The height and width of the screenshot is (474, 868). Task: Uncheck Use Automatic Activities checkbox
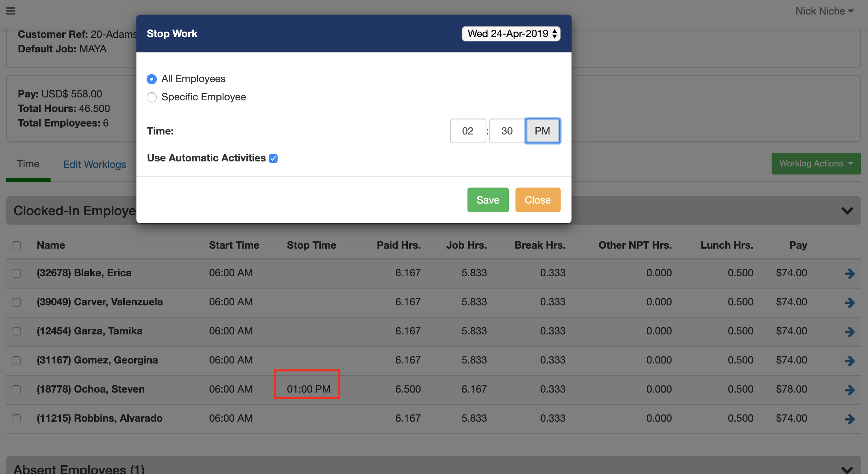[x=273, y=158]
